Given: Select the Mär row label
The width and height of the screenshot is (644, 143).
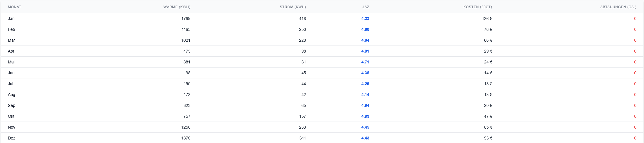Looking at the screenshot, I should (11, 40).
